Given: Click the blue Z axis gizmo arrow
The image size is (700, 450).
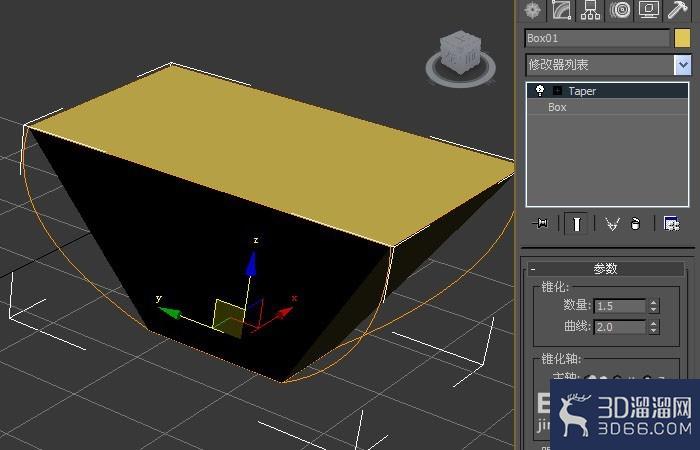Looking at the screenshot, I should pos(251,263).
